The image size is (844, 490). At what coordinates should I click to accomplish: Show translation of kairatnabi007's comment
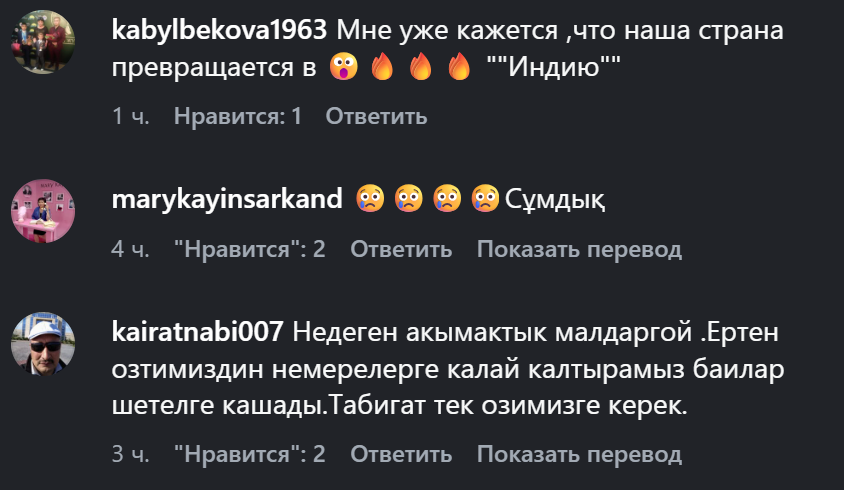pos(579,454)
